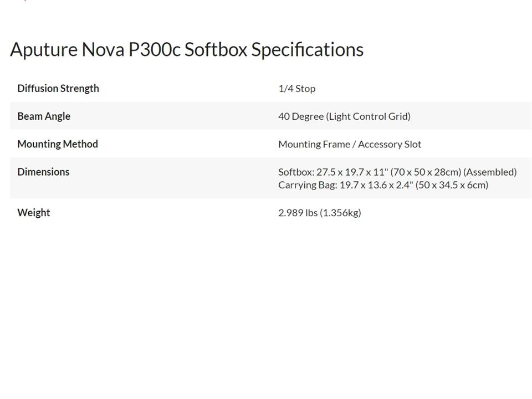This screenshot has width=532, height=399.
Task: Click the (Light Control Grid) parenthetical
Action: click(368, 116)
